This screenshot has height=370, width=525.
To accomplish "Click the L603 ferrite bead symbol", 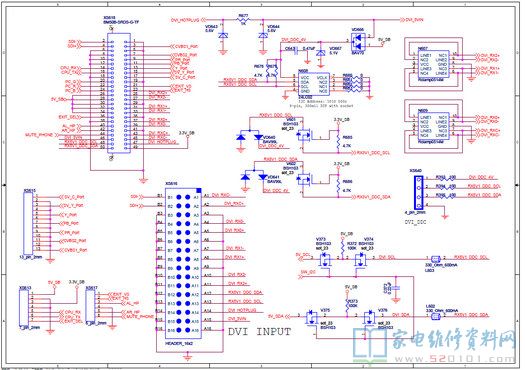I will [435, 258].
